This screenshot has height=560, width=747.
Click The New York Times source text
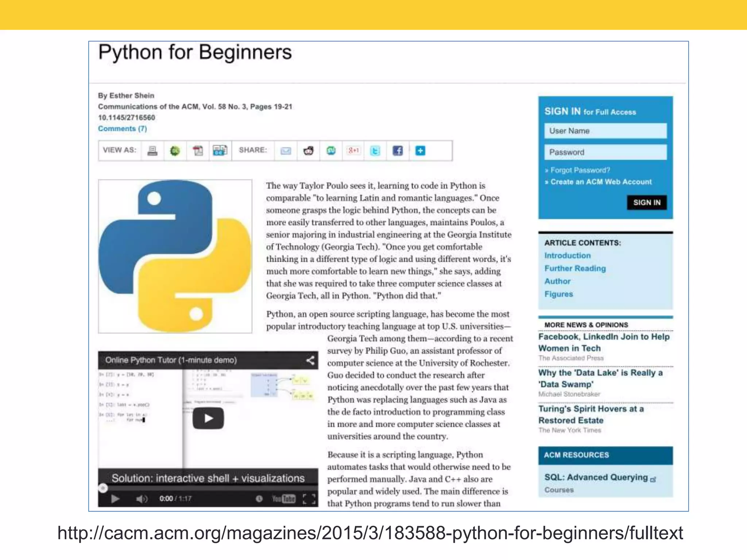(570, 430)
